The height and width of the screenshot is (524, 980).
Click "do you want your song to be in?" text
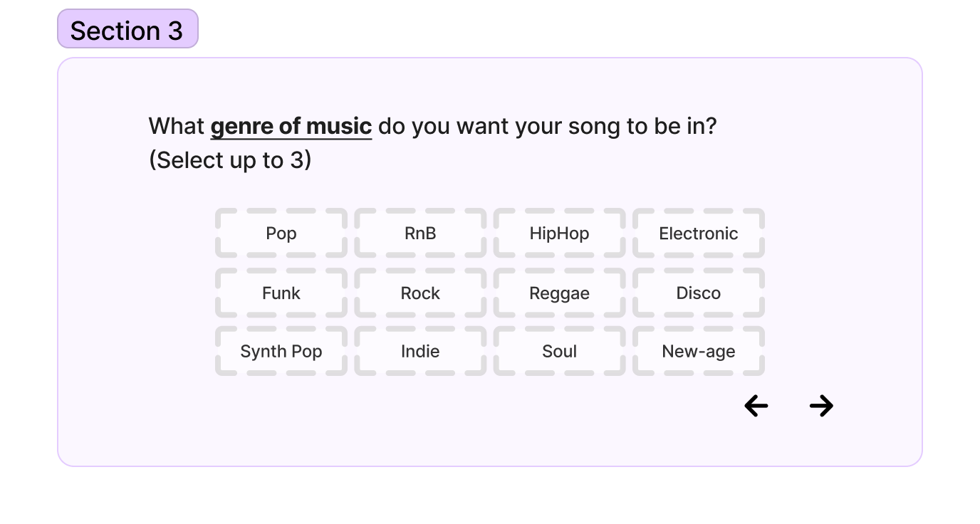coord(547,127)
